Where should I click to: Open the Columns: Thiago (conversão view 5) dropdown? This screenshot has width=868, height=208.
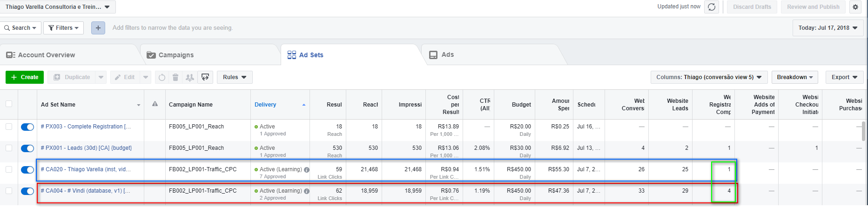pos(708,77)
